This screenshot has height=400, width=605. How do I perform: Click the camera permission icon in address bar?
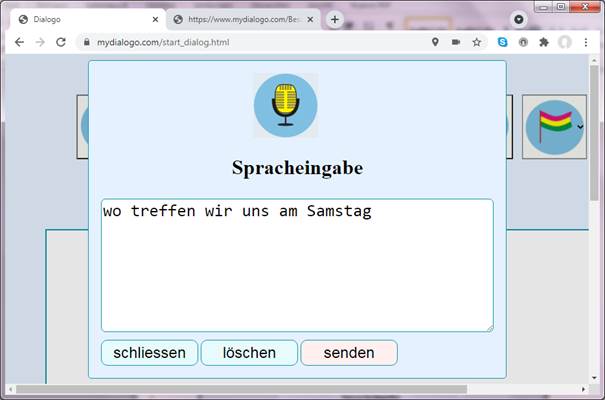click(456, 42)
